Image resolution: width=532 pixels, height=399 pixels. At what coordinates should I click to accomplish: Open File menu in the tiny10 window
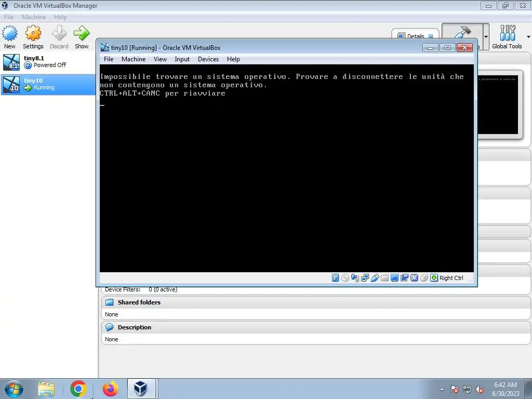coord(109,59)
